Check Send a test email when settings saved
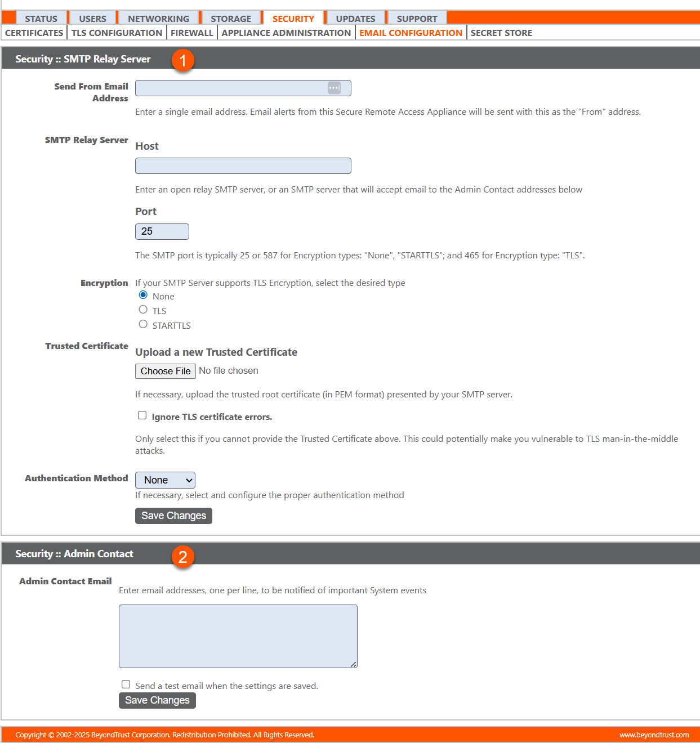This screenshot has height=743, width=700. [x=126, y=684]
